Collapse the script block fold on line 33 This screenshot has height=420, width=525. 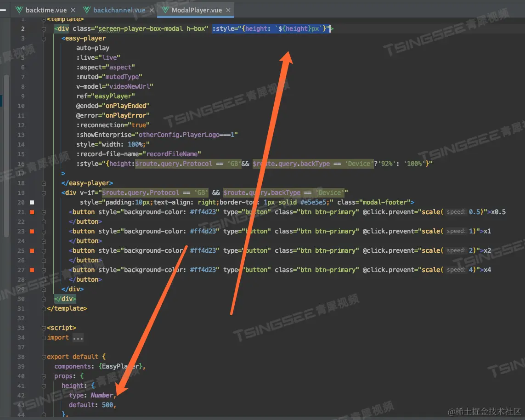(x=44, y=328)
